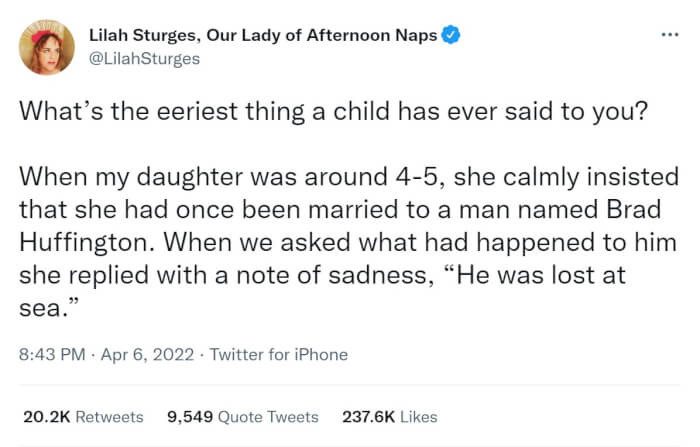Open Lilah Sturges' profile avatar picture
Viewport: 700px width, 447px height.
46,48
